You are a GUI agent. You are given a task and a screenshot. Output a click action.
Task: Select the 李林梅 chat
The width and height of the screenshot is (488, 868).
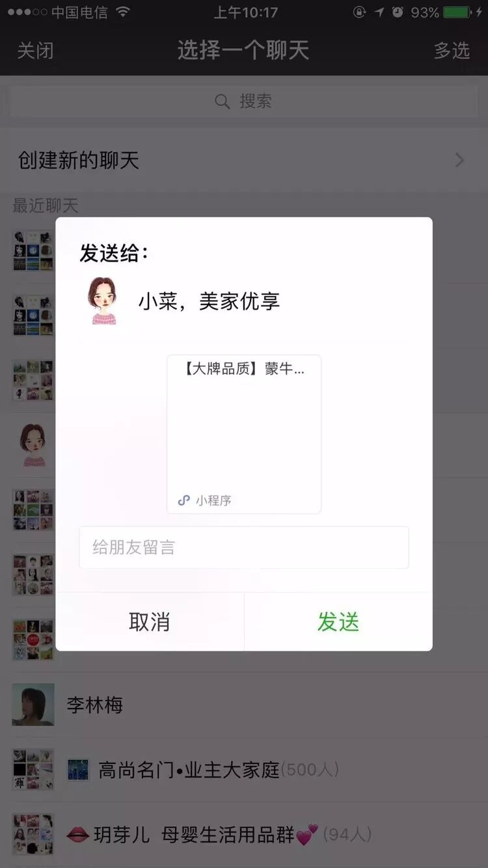coord(244,705)
